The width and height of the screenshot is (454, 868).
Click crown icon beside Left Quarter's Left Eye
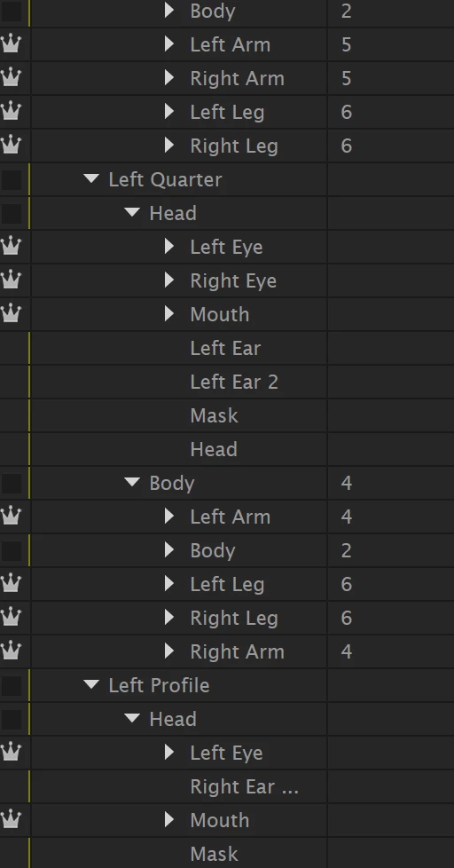tap(11, 247)
